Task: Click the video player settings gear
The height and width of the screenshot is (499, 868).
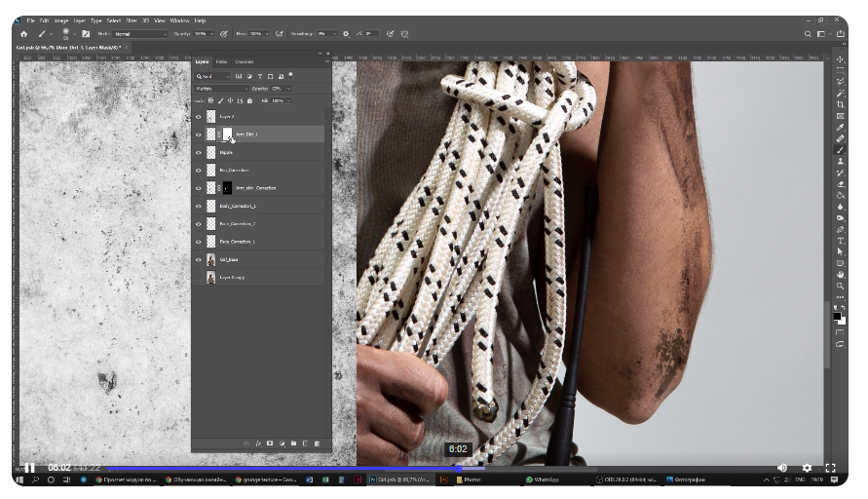Action: coord(807,468)
